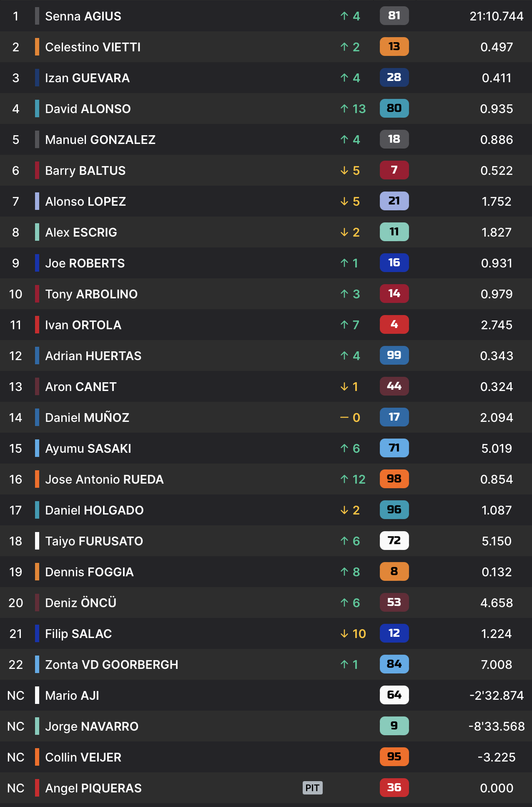Image resolution: width=532 pixels, height=807 pixels.
Task: Select Celestino VIETTI rider name
Action: tap(93, 47)
